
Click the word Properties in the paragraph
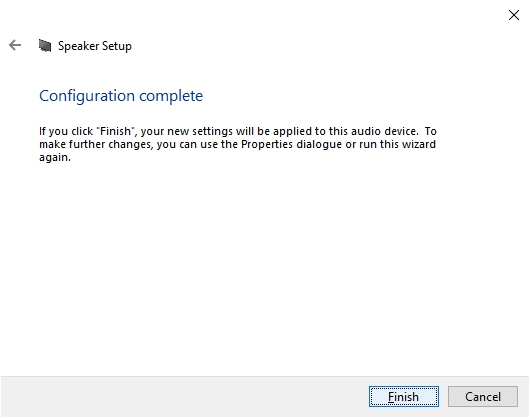pyautogui.click(x=267, y=144)
